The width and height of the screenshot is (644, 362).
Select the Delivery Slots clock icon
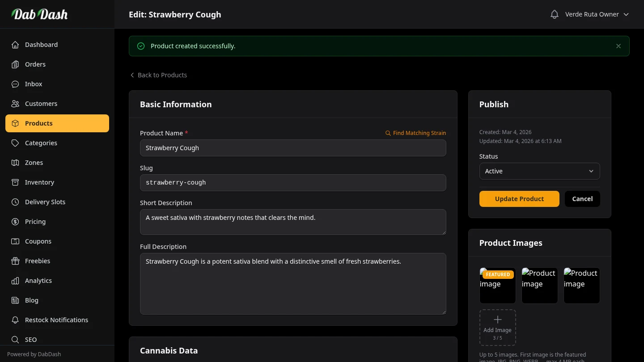point(15,202)
